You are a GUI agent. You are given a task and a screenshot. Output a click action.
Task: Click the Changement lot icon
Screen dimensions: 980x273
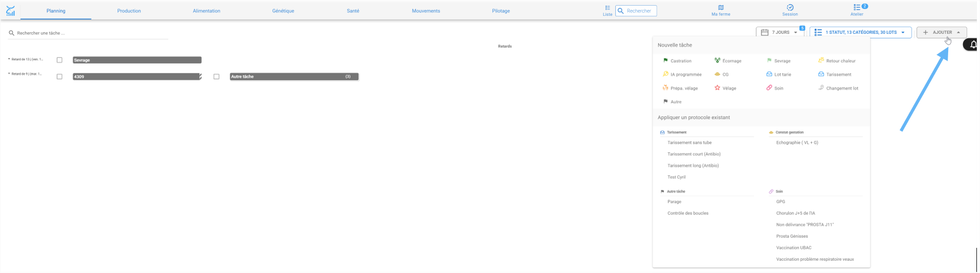click(821, 88)
